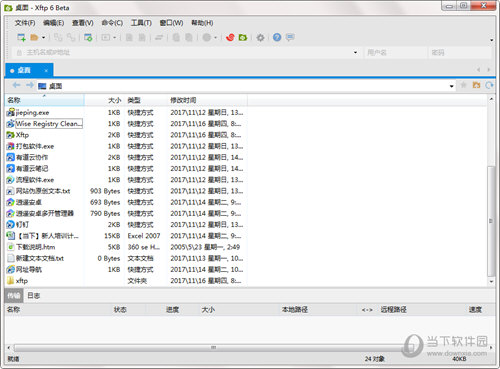Click the 网址导航 shortcut icon
This screenshot has width=500, height=369.
pos(10,269)
